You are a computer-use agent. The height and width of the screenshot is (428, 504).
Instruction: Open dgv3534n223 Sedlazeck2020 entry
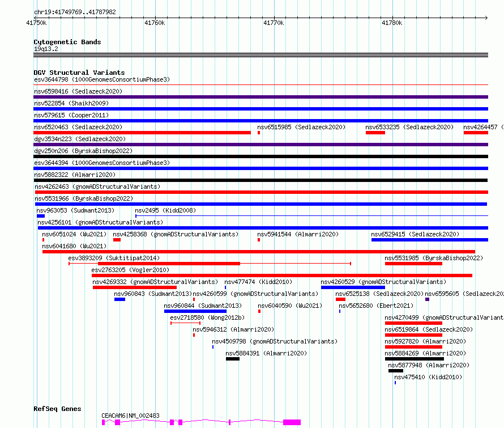pos(80,139)
